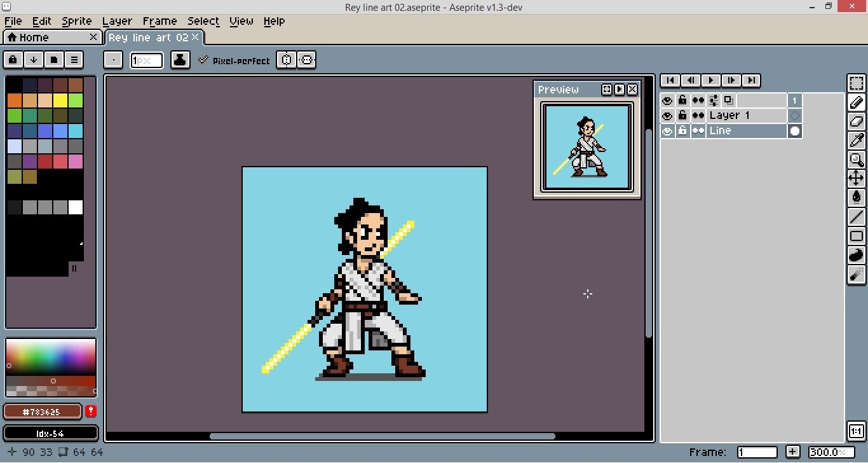Select the Pencil tool

857,102
